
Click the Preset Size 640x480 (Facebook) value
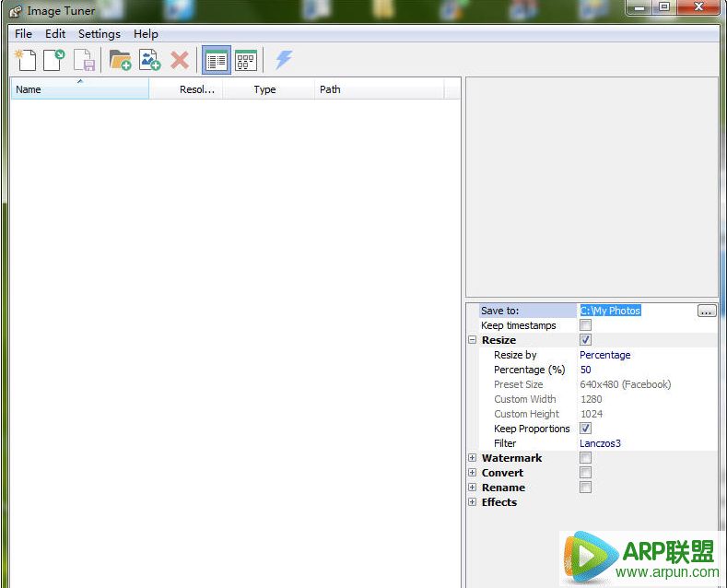click(625, 384)
